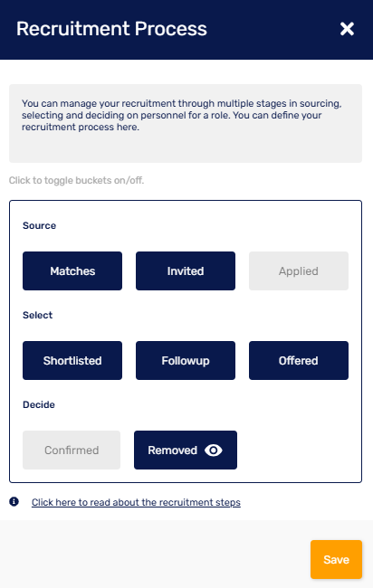This screenshot has width=373, height=588.
Task: Click the grey description info box
Action: pyautogui.click(x=186, y=123)
